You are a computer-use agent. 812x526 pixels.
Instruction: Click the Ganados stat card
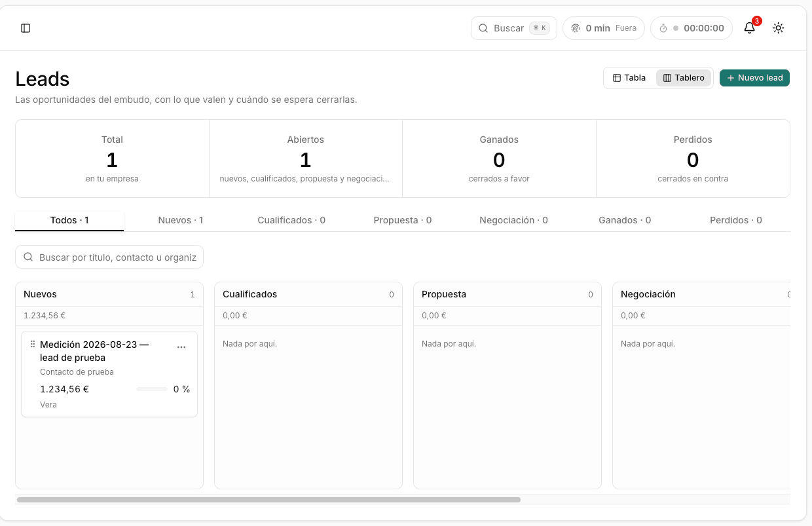click(499, 159)
